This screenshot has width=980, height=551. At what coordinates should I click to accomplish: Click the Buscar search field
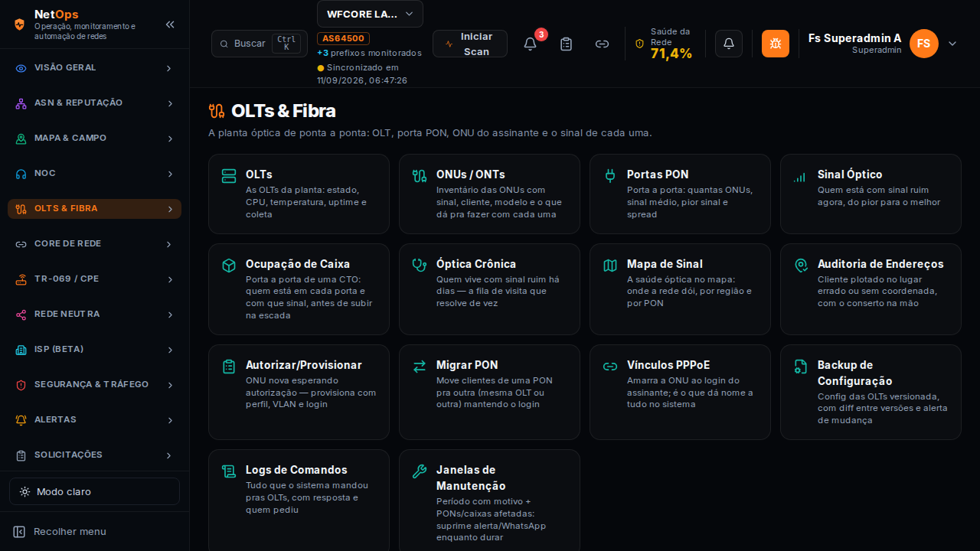260,44
